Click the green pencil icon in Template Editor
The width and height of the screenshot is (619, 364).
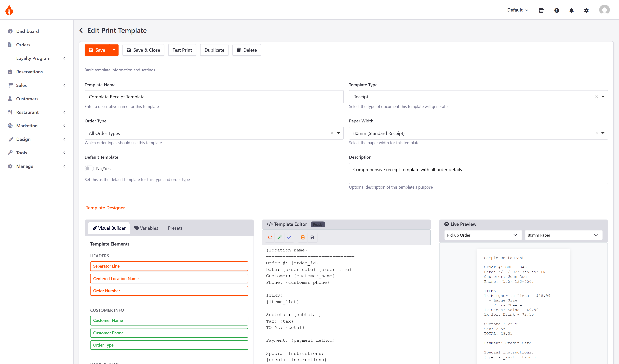[280, 237]
